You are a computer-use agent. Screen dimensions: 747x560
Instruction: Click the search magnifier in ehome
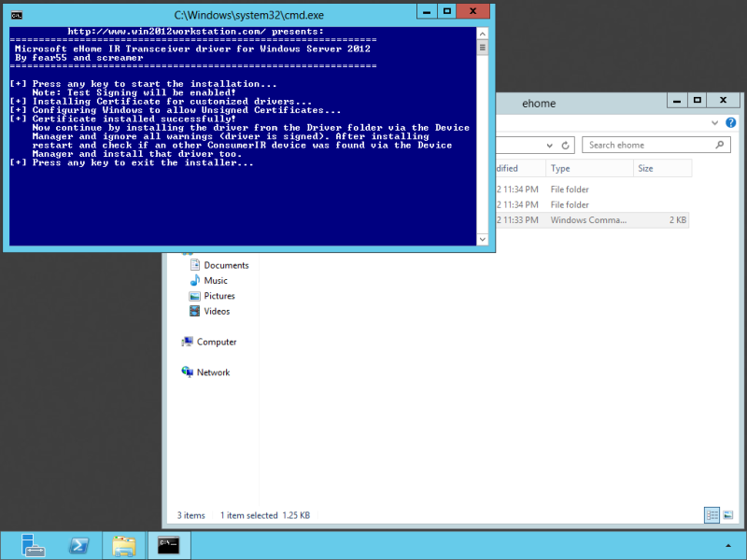(x=719, y=145)
